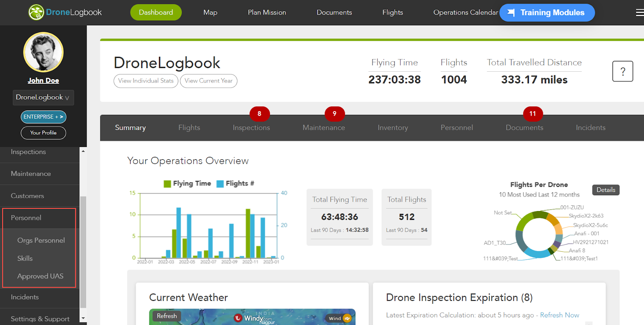Image resolution: width=644 pixels, height=325 pixels.
Task: Click sidebar scrollbar down arrow
Action: point(83,318)
